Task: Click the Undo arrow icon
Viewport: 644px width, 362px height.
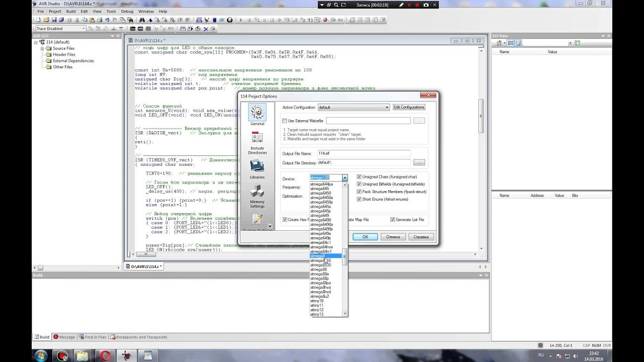Action: [107, 20]
